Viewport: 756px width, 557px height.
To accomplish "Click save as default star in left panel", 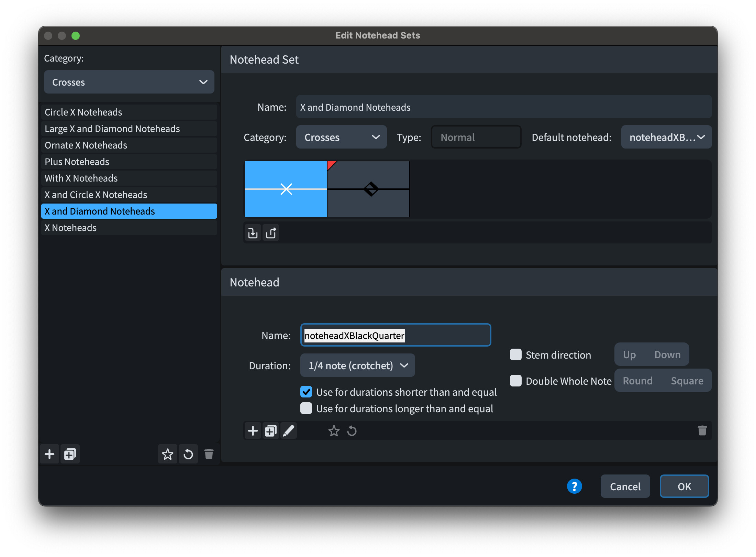I will pos(167,454).
